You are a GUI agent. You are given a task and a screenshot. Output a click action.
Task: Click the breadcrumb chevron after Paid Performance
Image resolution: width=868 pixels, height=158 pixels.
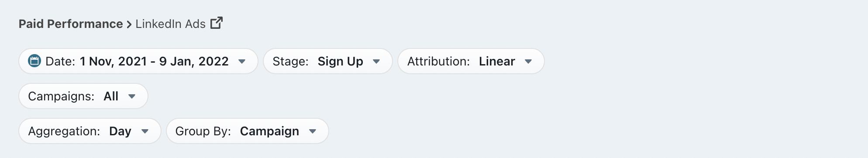pos(129,24)
